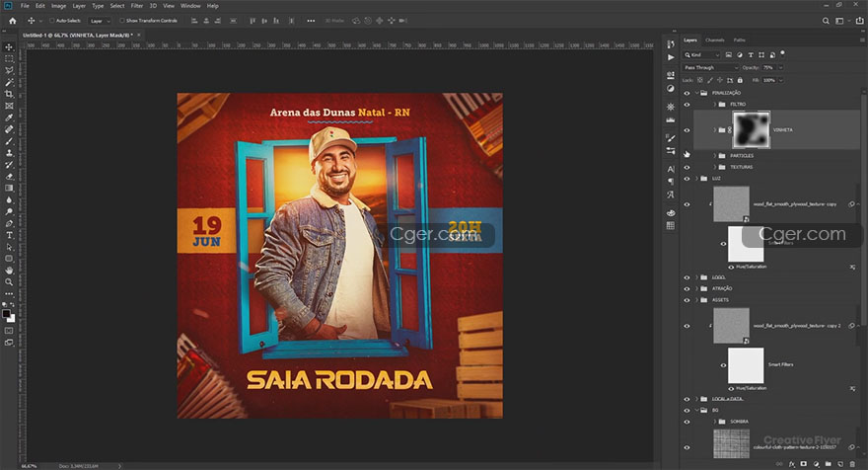
Task: Open the Opacity value dropdown arrow
Action: click(780, 67)
